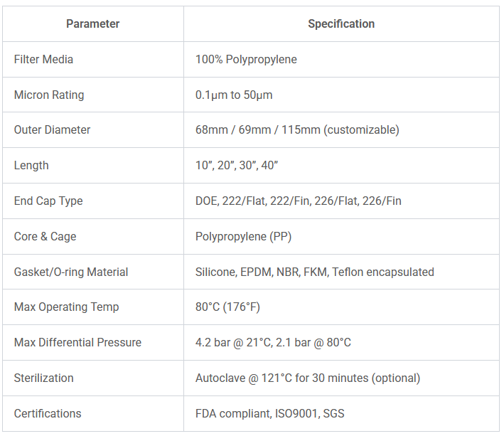The width and height of the screenshot is (504, 441).
Task: Click the Gasket/O-ring Material label
Action: (x=71, y=272)
